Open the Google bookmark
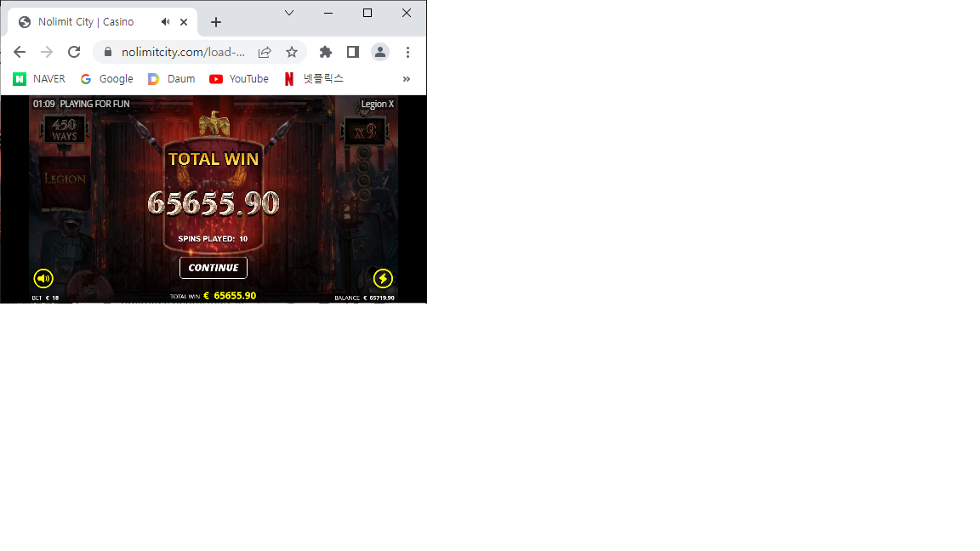The width and height of the screenshot is (980, 551). click(x=107, y=79)
